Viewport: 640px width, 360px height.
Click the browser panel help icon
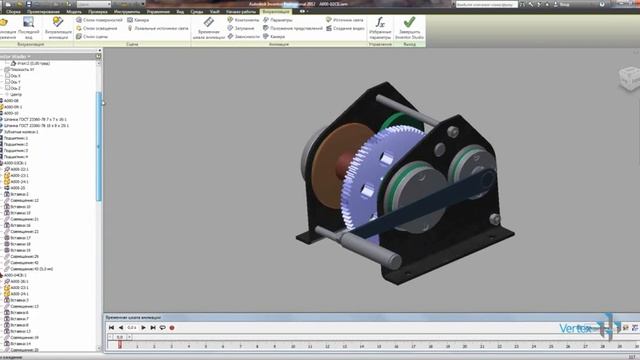point(98,56)
